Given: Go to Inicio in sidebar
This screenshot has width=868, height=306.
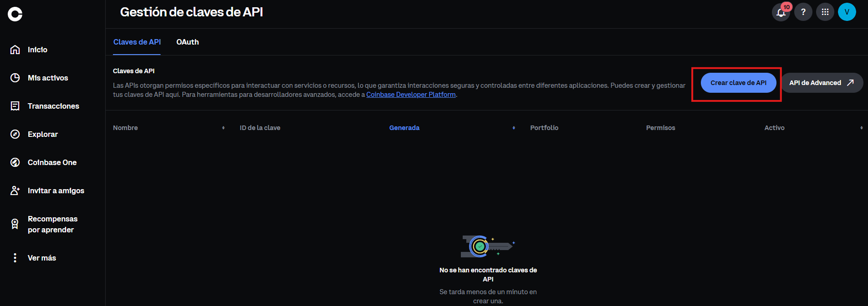Looking at the screenshot, I should coord(37,50).
